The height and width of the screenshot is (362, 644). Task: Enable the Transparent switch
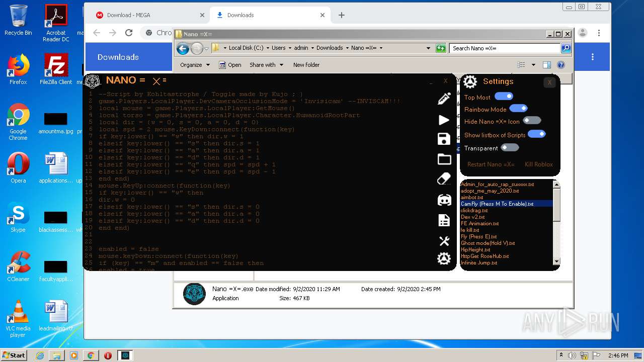510,147
